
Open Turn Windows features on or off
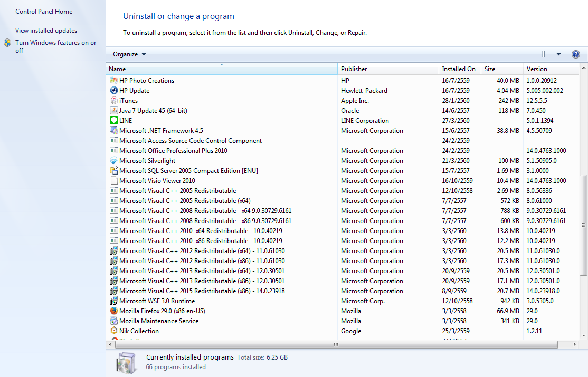click(55, 46)
